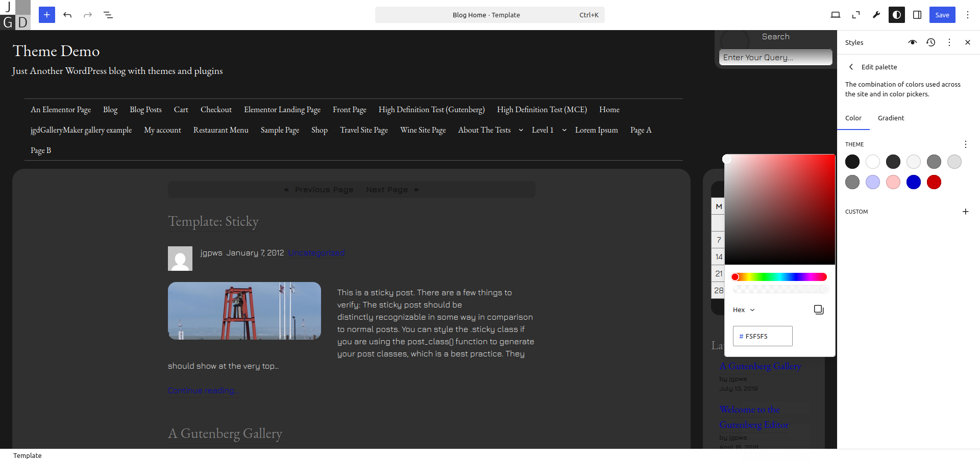
Task: Expand the About The Tests submenu
Action: pos(521,130)
